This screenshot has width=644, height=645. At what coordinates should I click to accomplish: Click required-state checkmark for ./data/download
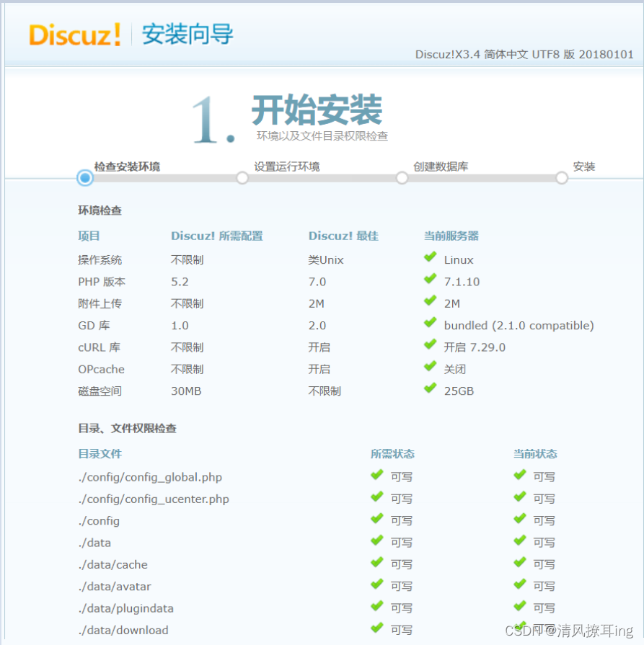tap(376, 627)
